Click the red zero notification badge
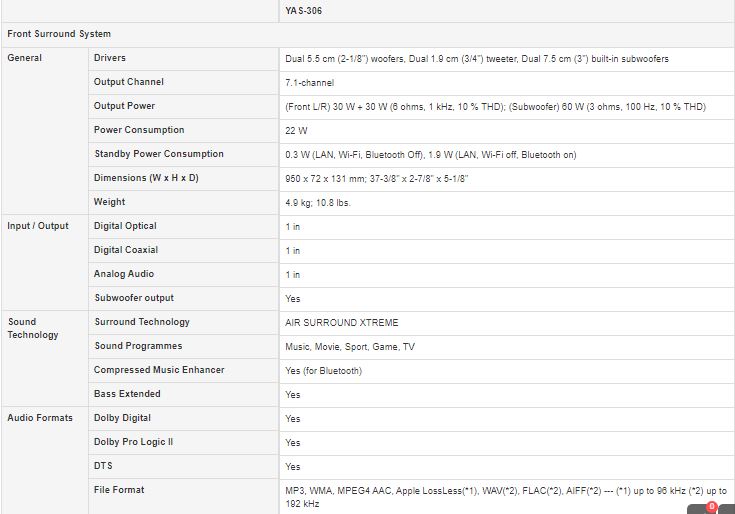This screenshot has width=735, height=514. (x=712, y=506)
